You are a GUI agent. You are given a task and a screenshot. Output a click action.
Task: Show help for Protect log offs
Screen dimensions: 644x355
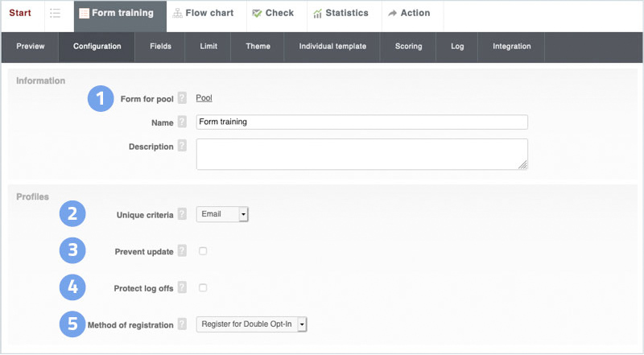point(182,287)
